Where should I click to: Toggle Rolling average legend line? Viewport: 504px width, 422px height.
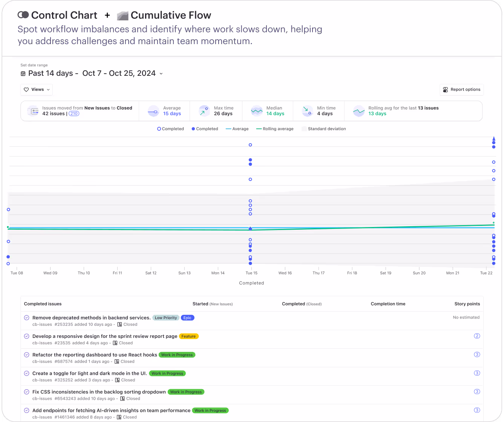(275, 129)
